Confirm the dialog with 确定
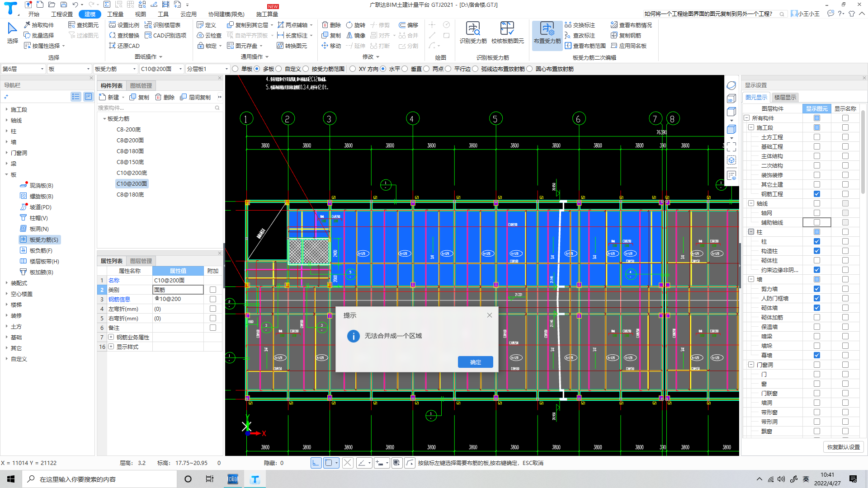The image size is (868, 488). tap(475, 362)
